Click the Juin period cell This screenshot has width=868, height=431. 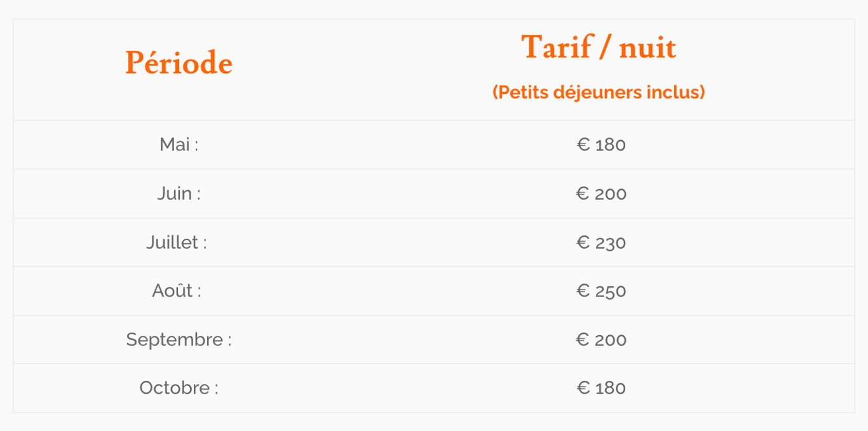tap(179, 194)
